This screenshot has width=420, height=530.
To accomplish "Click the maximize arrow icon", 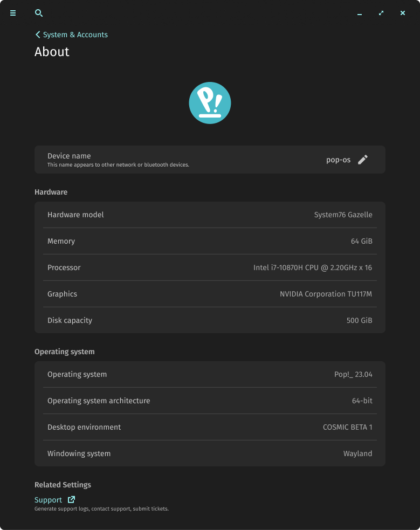I will (x=381, y=13).
